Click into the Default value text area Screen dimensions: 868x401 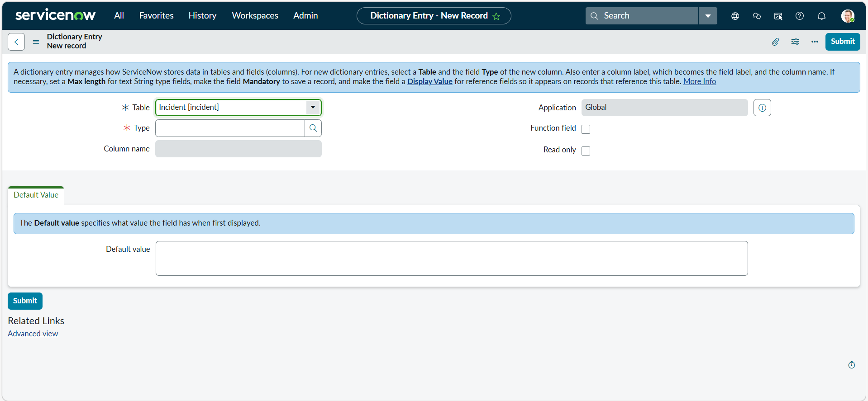(x=452, y=259)
